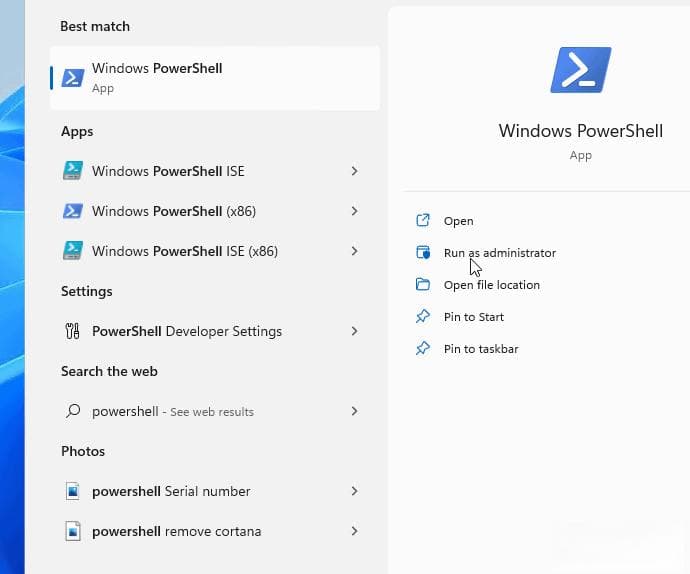The image size is (690, 574).
Task: Select Open file location
Action: pyautogui.click(x=492, y=285)
